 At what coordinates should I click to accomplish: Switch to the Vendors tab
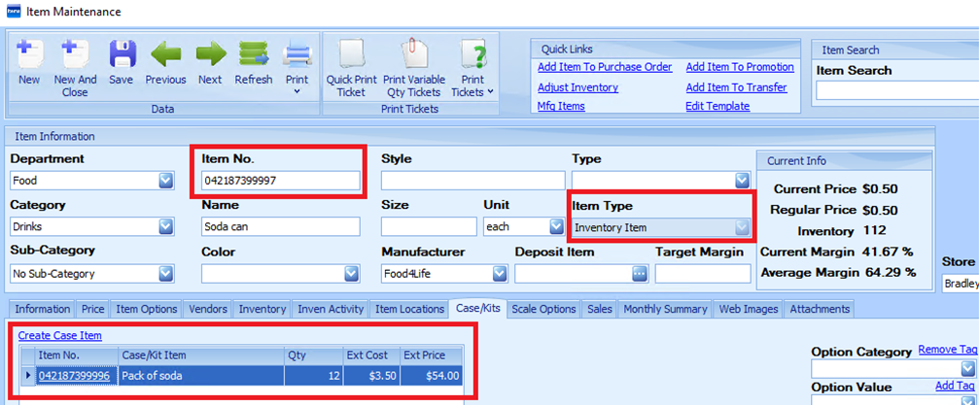pos(208,309)
